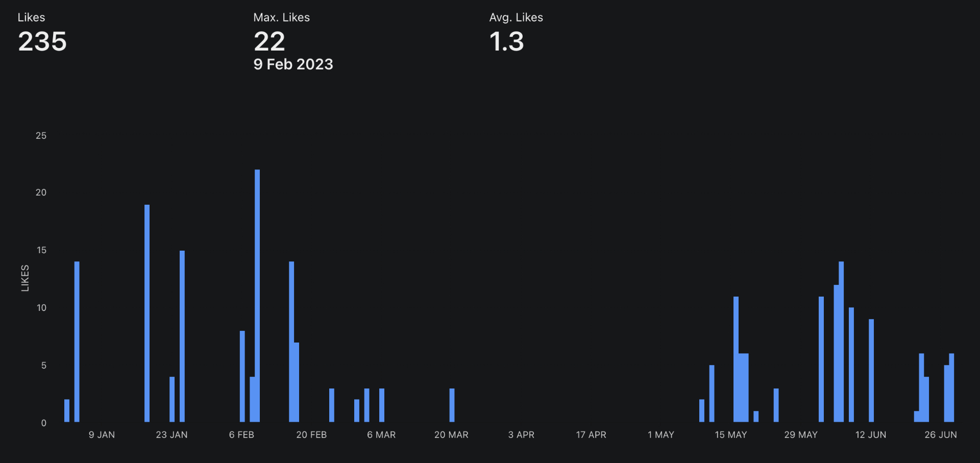The image size is (980, 463).
Task: Click the 20 tick on the y-axis
Action: point(41,192)
